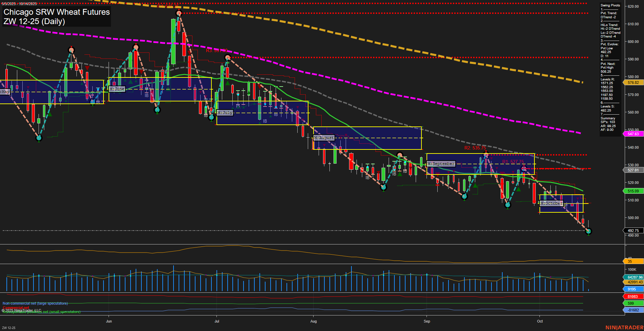Toggle Nonreportable positions net legend visibility
The width and height of the screenshot is (644, 331).
[x=41, y=312]
